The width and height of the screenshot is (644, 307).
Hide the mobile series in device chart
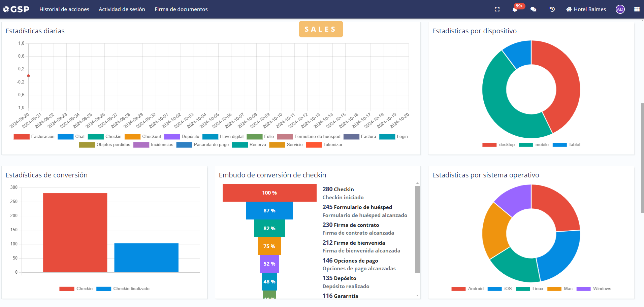[x=534, y=145]
